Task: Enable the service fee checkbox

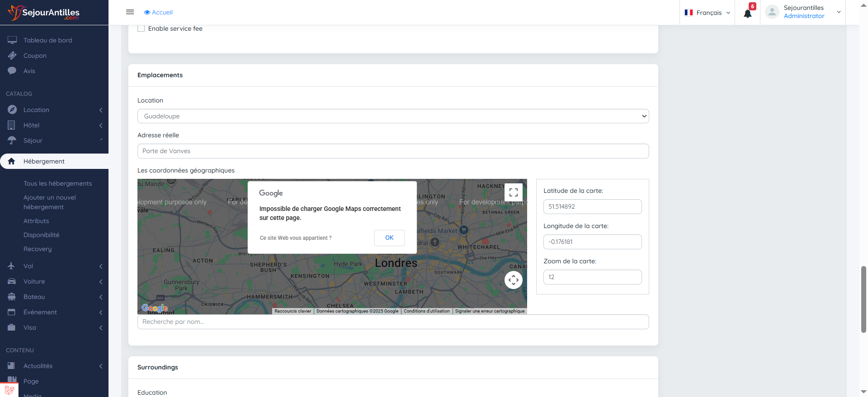Action: pyautogui.click(x=141, y=28)
